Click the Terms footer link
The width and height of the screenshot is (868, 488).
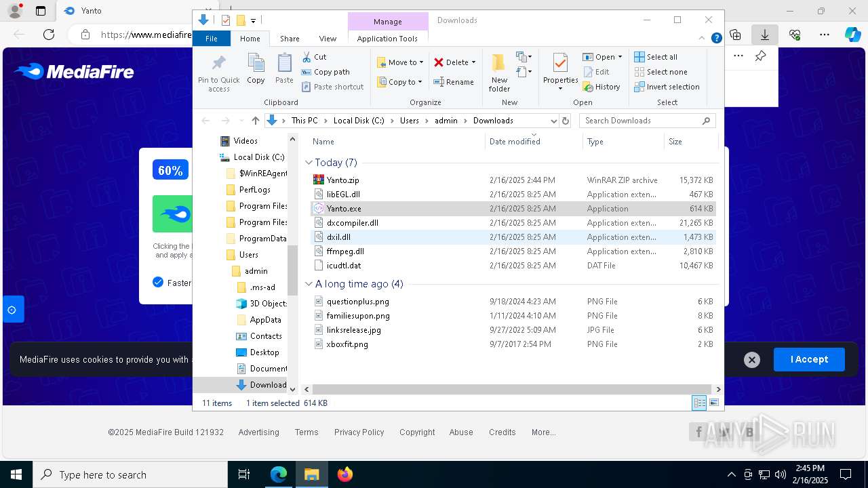pyautogui.click(x=307, y=432)
